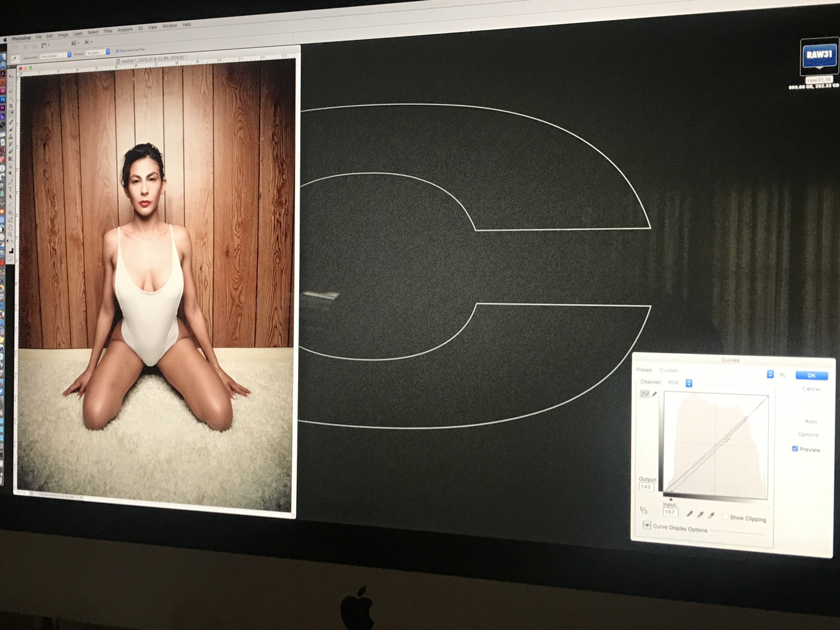Select the white point eyedropper
Image resolution: width=840 pixels, height=630 pixels.
point(710,515)
